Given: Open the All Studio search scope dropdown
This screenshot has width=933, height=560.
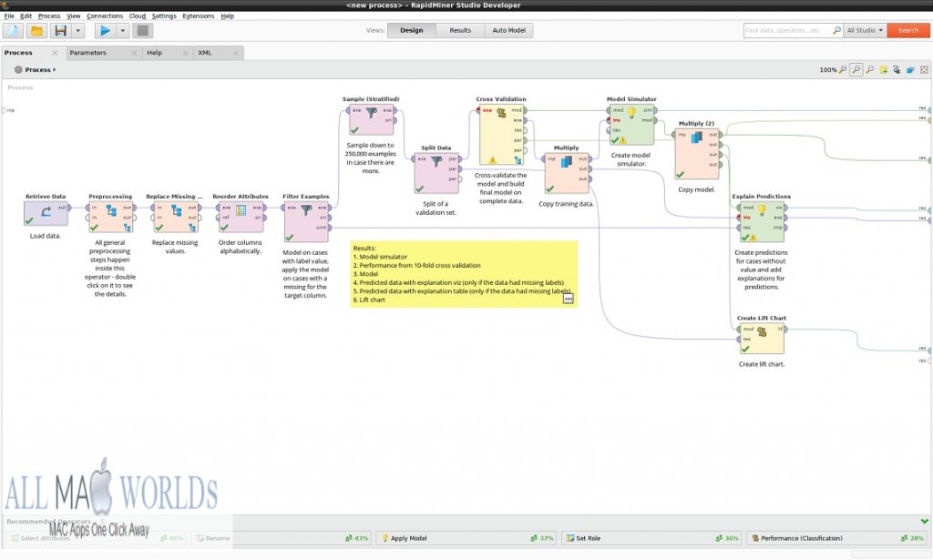Looking at the screenshot, I should pyautogui.click(x=865, y=30).
